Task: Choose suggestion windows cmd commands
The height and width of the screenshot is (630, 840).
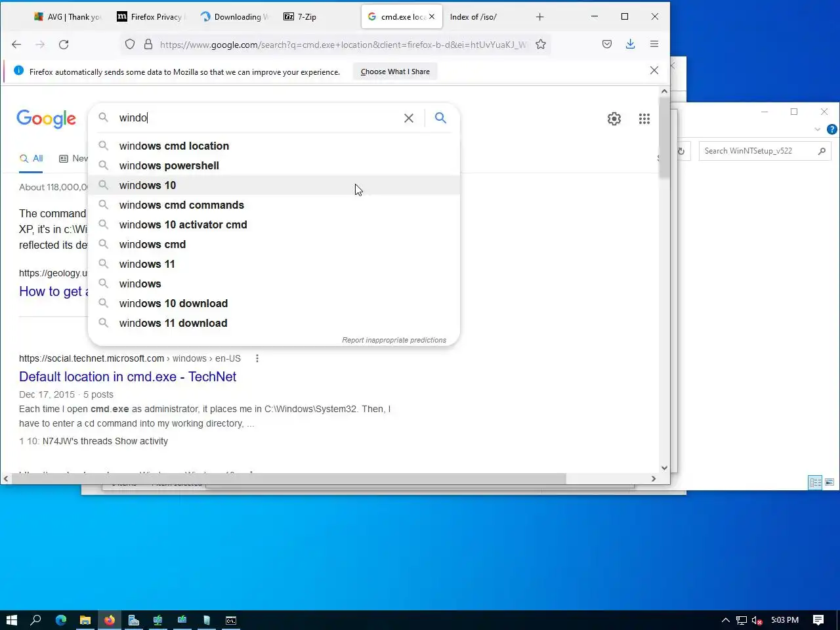Action: [x=274, y=205]
